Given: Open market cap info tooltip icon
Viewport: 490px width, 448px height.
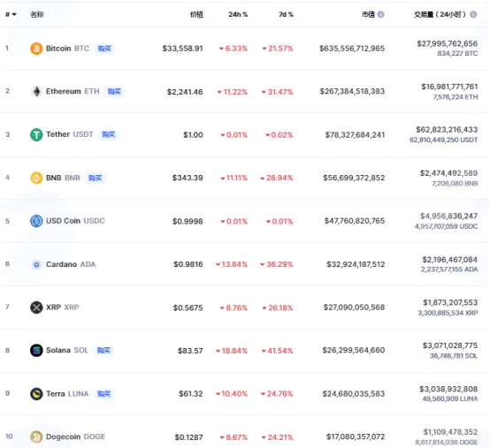Looking at the screenshot, I should (x=380, y=14).
